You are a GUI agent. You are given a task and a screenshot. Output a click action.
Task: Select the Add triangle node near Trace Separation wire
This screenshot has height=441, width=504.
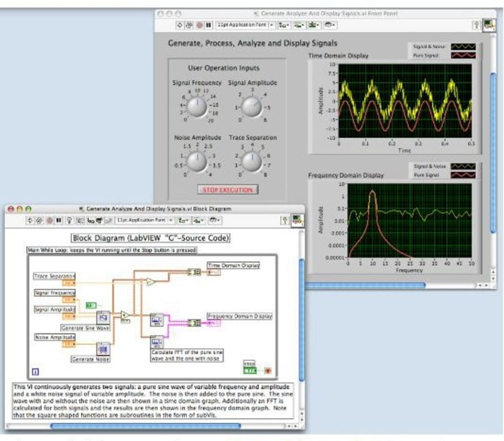tap(150, 282)
